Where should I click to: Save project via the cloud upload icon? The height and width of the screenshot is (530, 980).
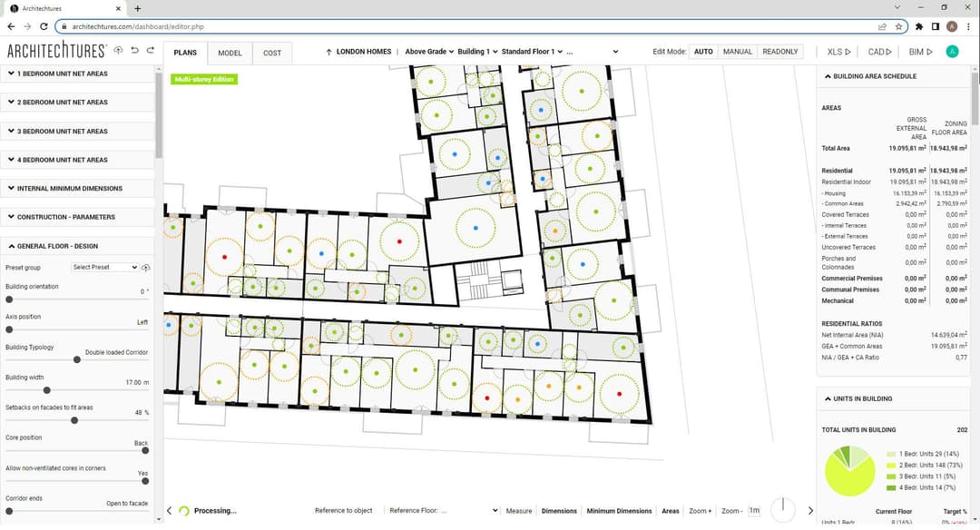tap(117, 52)
